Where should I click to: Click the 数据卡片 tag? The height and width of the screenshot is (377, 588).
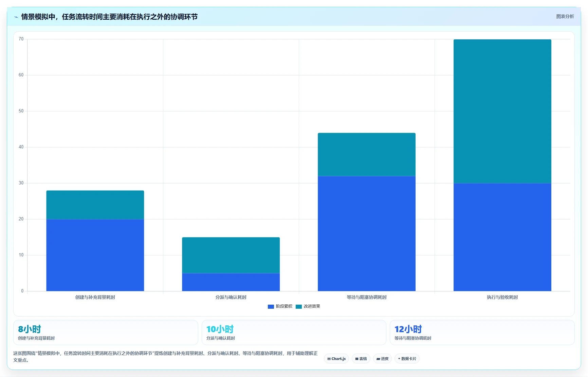click(x=407, y=359)
